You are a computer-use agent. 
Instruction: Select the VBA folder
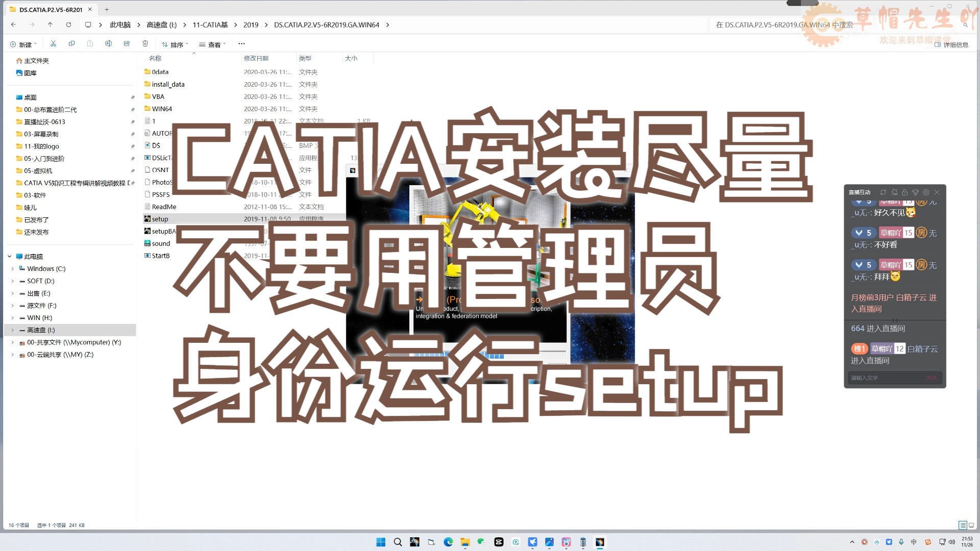(158, 96)
